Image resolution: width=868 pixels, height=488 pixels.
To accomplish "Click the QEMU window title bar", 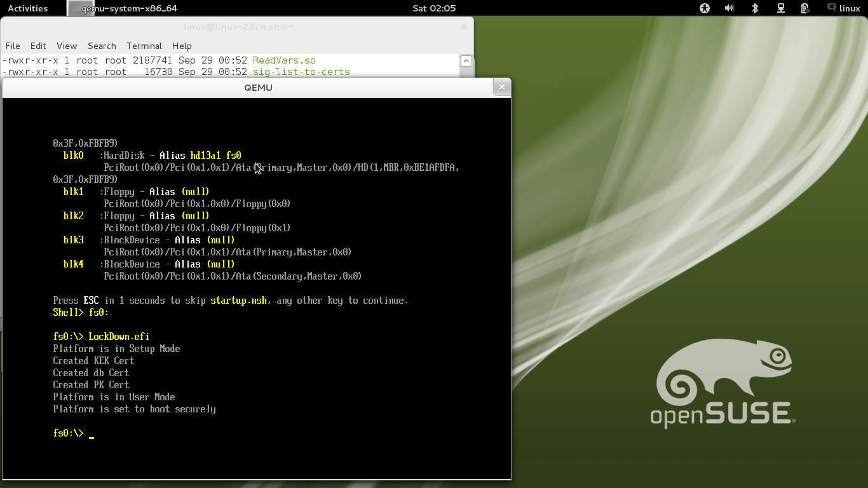I will [x=258, y=88].
